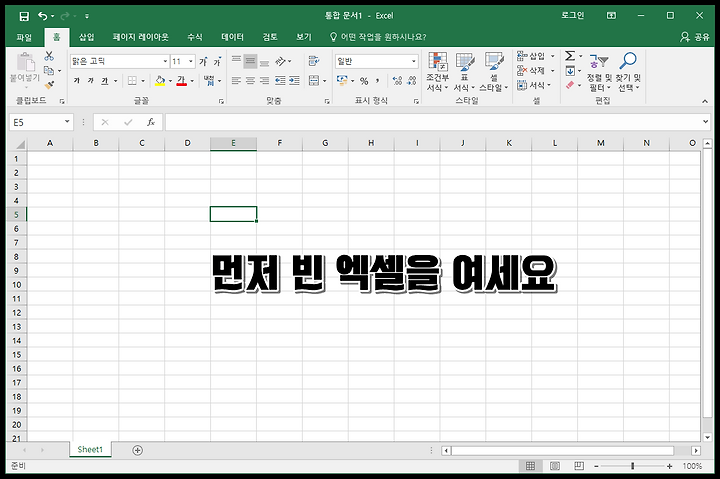Viewport: 720px width, 479px height.
Task: Open the borders dropdown arrow
Action: pyautogui.click(x=143, y=81)
